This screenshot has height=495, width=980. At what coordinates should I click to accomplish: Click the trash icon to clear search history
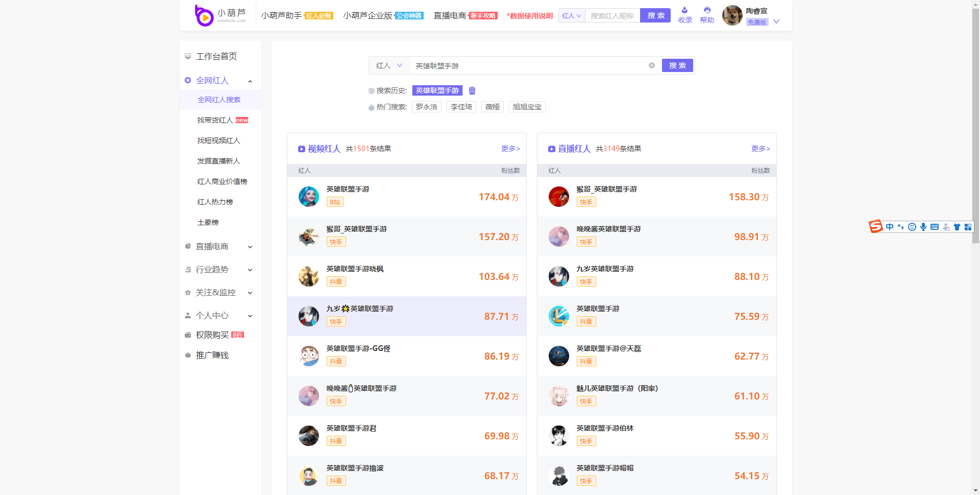(472, 90)
